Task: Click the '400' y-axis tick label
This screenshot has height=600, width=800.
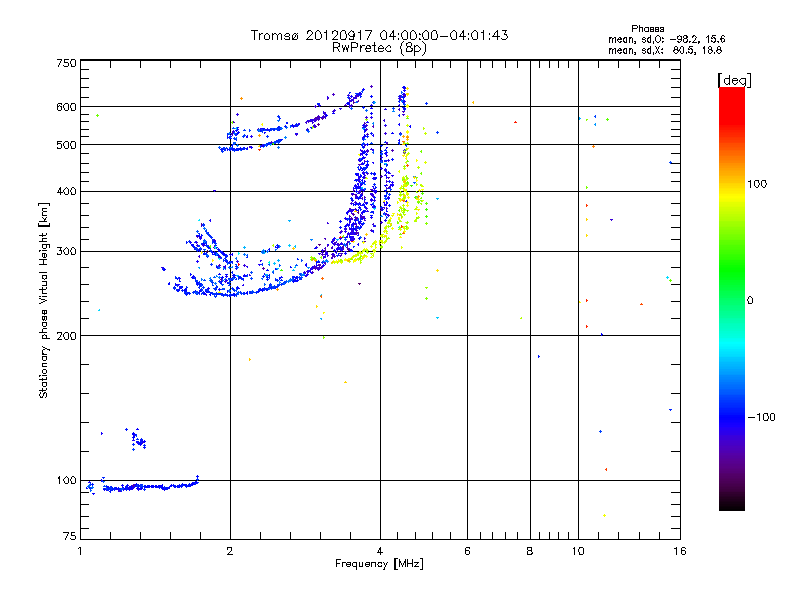Action: click(x=66, y=191)
